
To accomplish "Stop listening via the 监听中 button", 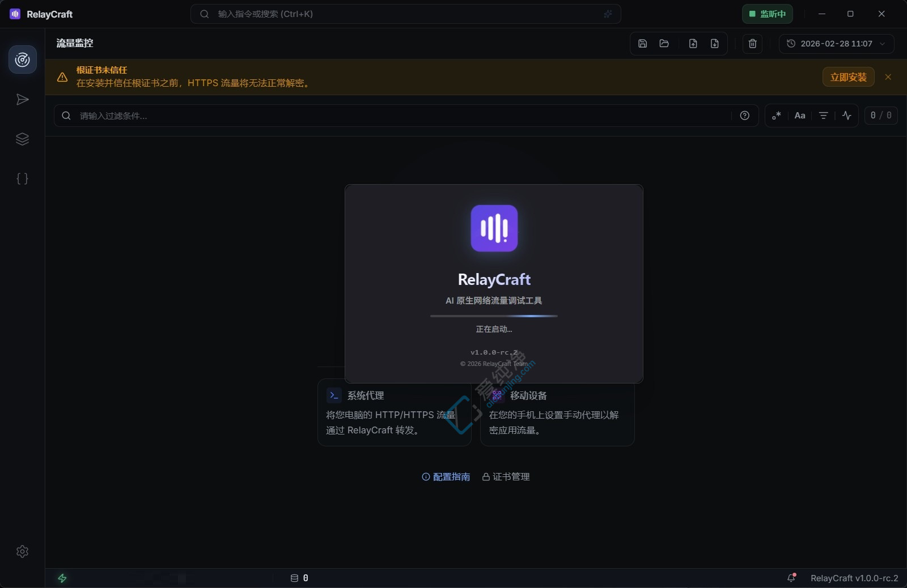I will pos(768,14).
